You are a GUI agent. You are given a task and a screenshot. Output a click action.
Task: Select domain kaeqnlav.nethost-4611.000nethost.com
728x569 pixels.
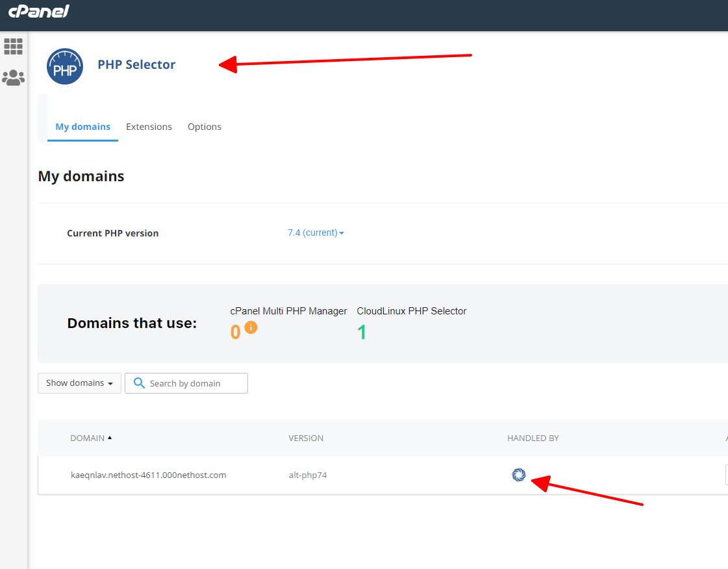click(149, 475)
